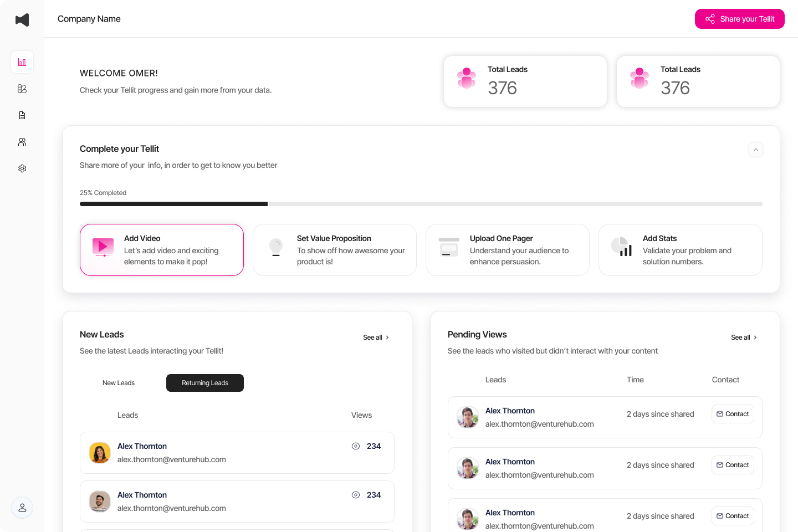Switch to the New Leads tab
This screenshot has height=532, width=798.
point(119,383)
